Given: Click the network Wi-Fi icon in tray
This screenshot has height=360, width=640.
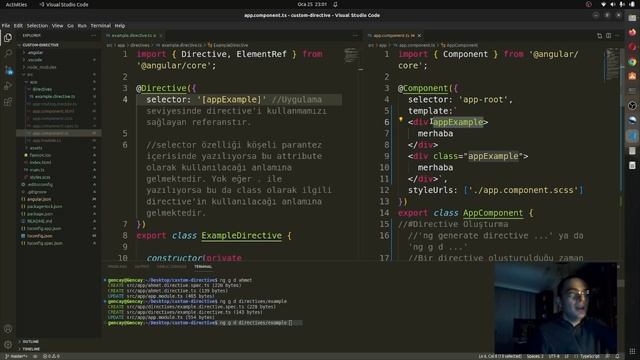Looking at the screenshot, I should tap(604, 4).
